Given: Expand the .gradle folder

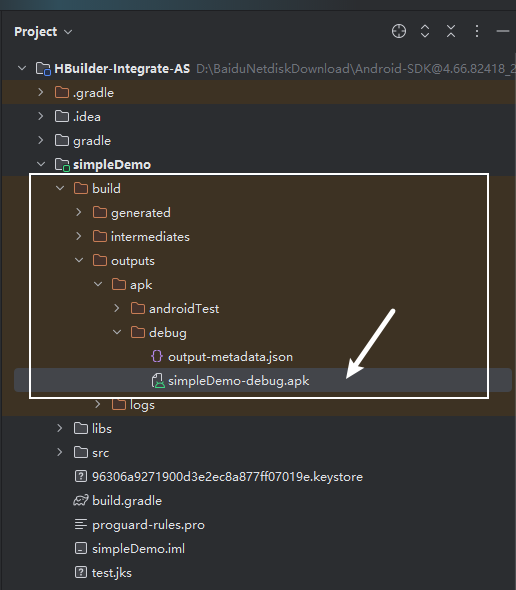Looking at the screenshot, I should 41,92.
